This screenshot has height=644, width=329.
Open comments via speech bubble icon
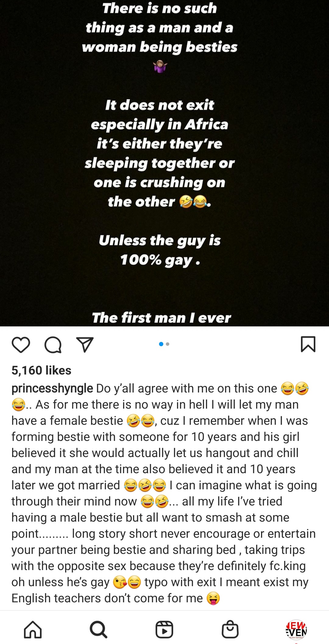coord(53,345)
